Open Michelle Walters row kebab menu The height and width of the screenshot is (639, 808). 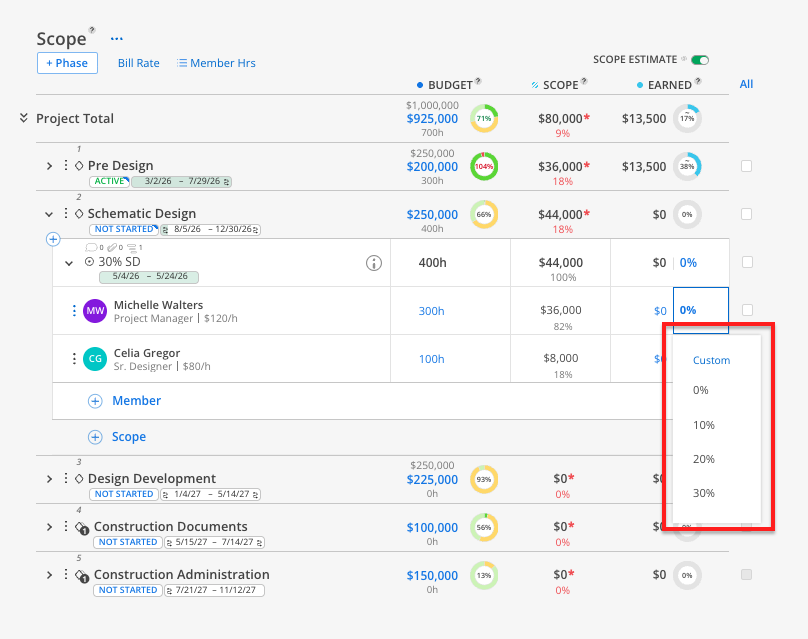(x=74, y=311)
